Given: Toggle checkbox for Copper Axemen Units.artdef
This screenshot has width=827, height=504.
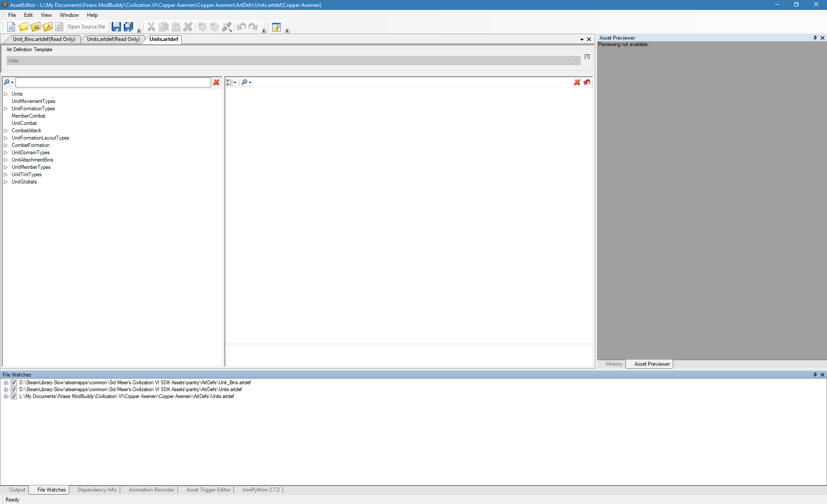Looking at the screenshot, I should point(14,396).
